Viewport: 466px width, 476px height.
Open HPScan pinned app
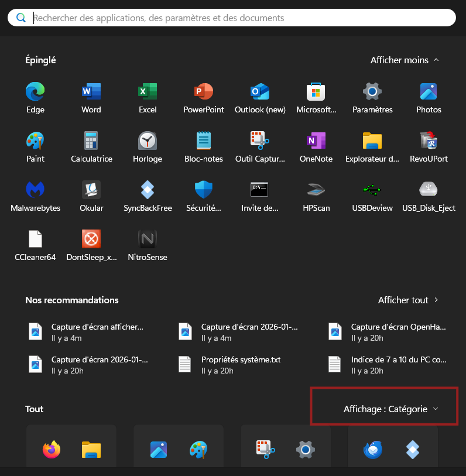[316, 196]
